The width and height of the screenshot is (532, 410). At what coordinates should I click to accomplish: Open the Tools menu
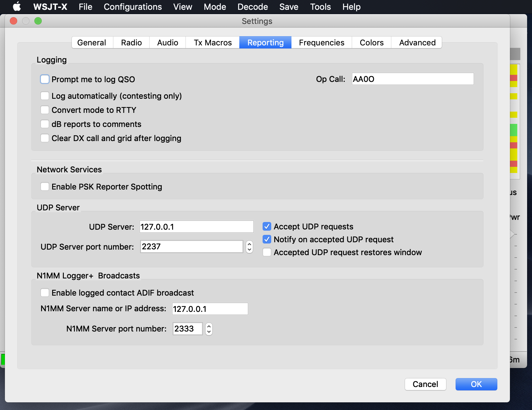pyautogui.click(x=321, y=7)
